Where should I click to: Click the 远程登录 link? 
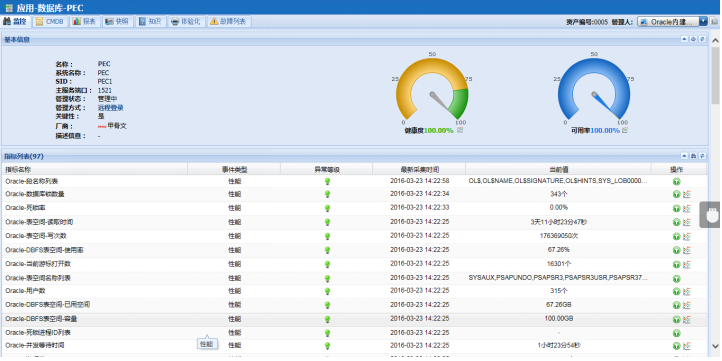(111, 108)
